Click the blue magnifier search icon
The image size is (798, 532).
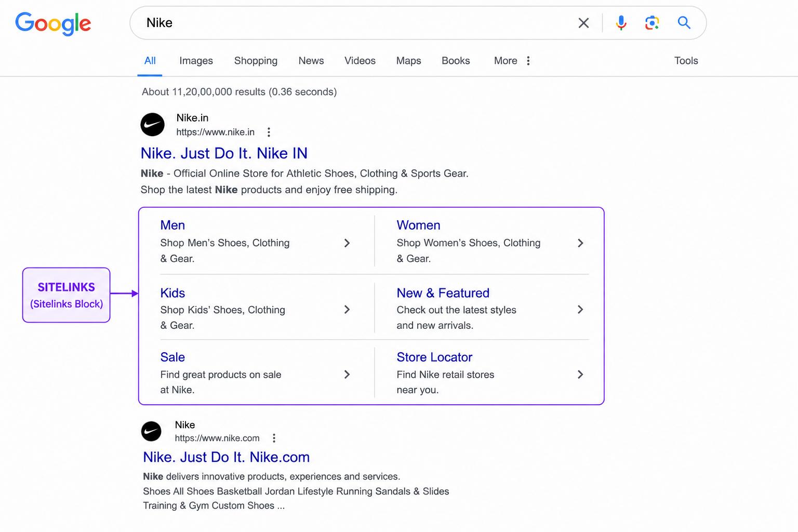[684, 22]
